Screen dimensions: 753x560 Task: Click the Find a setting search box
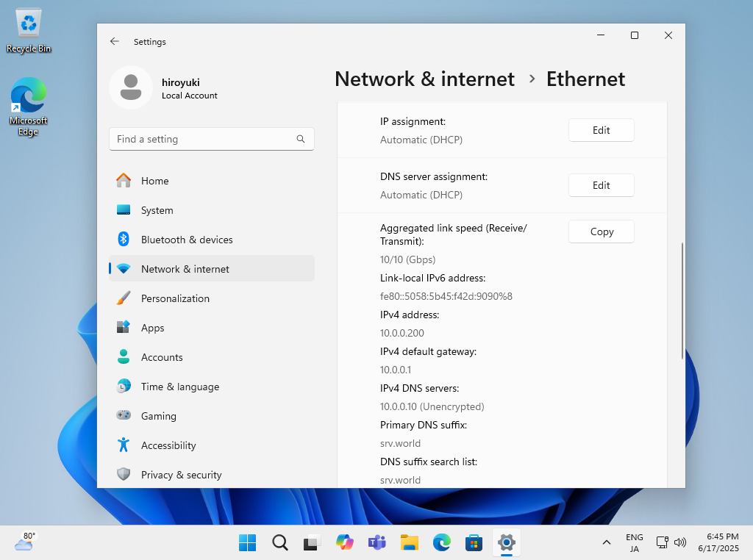(211, 139)
